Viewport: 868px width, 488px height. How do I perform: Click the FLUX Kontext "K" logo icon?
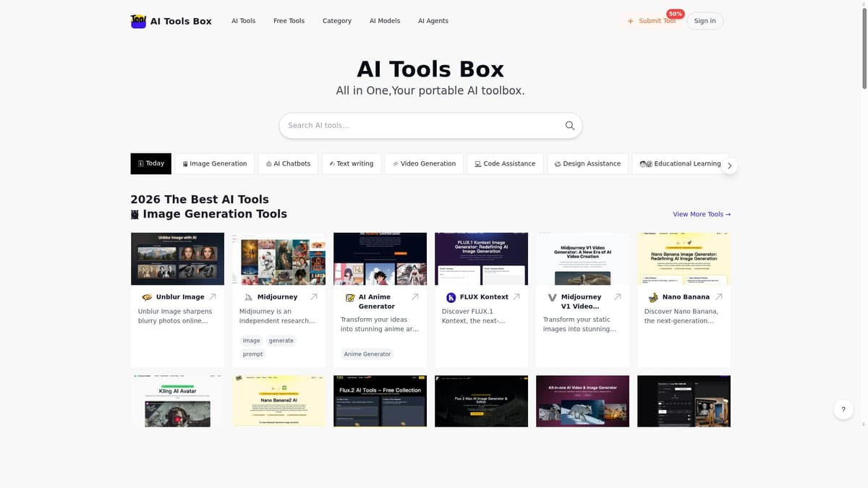451,296
